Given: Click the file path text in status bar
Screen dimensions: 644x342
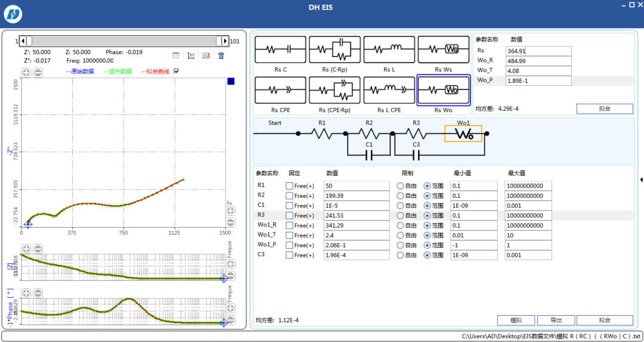Looking at the screenshot, I should tap(551, 336).
